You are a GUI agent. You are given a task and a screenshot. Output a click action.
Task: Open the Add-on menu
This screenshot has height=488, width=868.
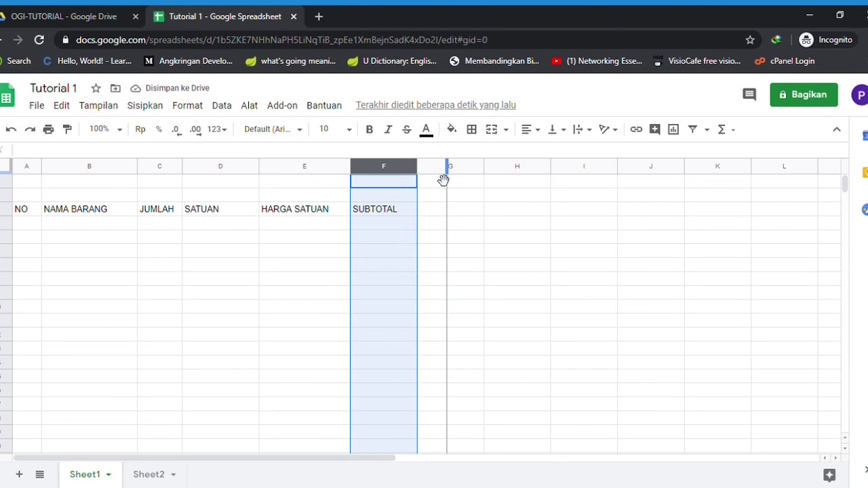(282, 106)
